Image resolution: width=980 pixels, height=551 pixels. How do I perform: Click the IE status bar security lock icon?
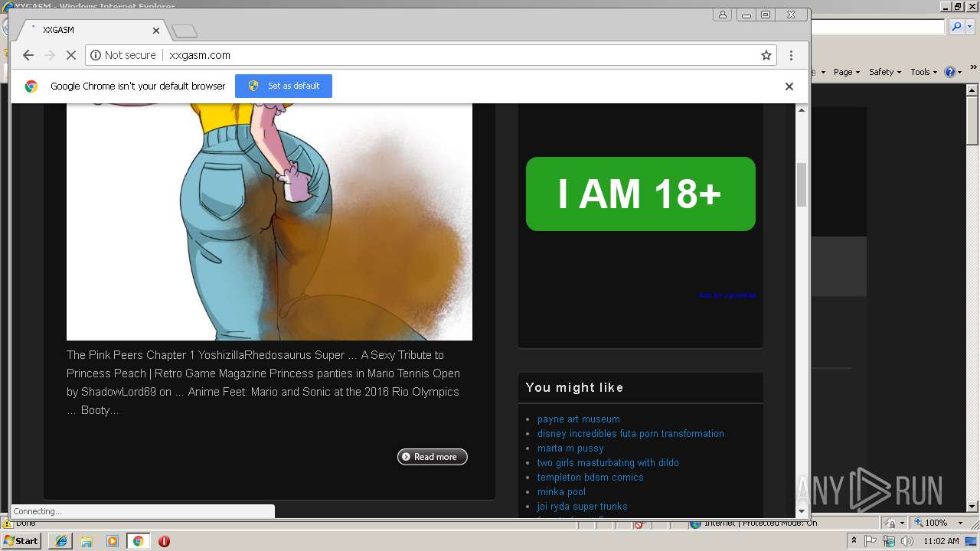(891, 523)
